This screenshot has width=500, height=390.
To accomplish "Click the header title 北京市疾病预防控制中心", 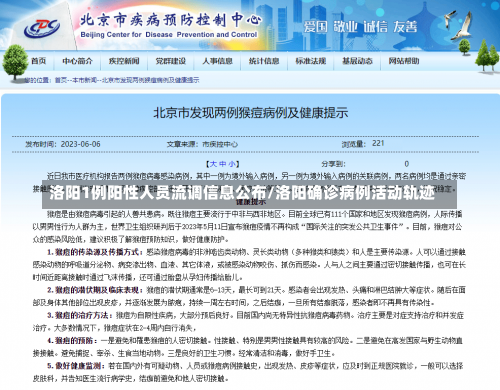I will point(170,20).
